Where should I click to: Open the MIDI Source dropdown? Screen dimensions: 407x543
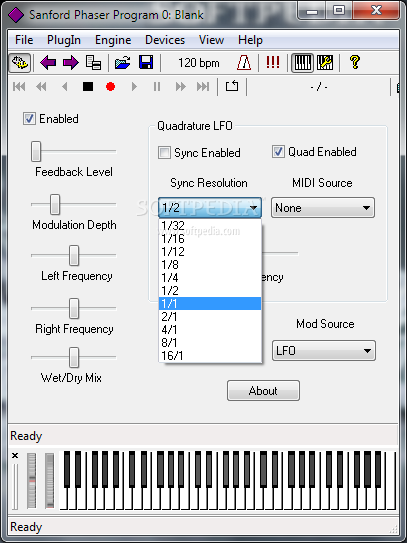[x=323, y=208]
